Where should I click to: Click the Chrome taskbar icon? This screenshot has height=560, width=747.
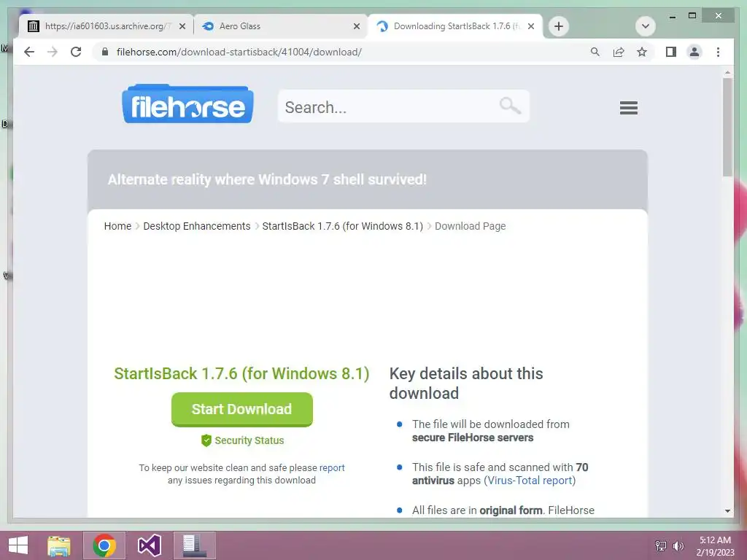coord(104,545)
